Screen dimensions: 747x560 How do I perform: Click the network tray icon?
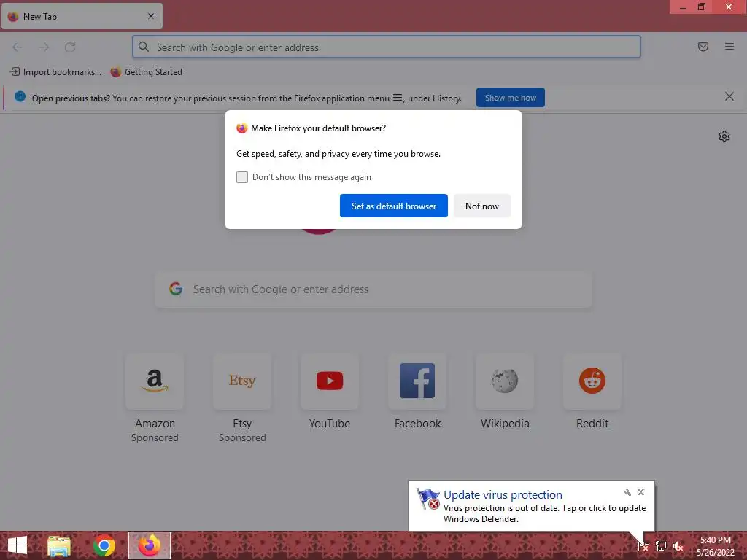coord(661,545)
